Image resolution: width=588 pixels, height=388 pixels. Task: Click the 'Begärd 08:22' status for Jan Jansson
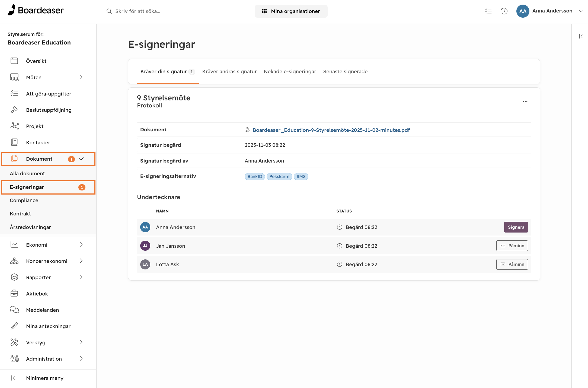361,246
